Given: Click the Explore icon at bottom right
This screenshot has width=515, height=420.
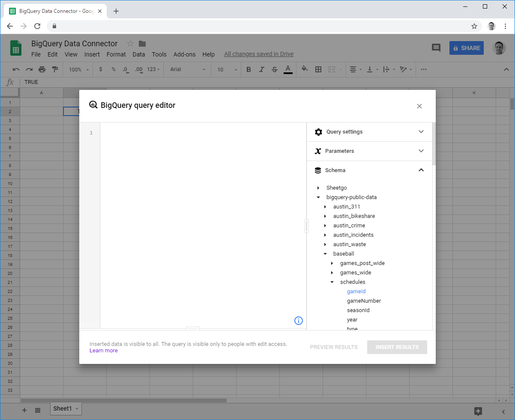Looking at the screenshot, I should pyautogui.click(x=479, y=411).
